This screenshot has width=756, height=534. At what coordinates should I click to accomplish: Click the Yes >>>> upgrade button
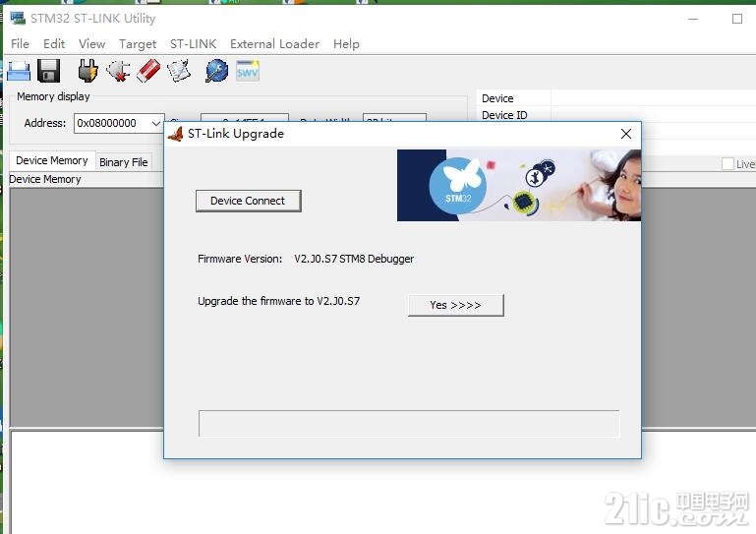(x=455, y=305)
